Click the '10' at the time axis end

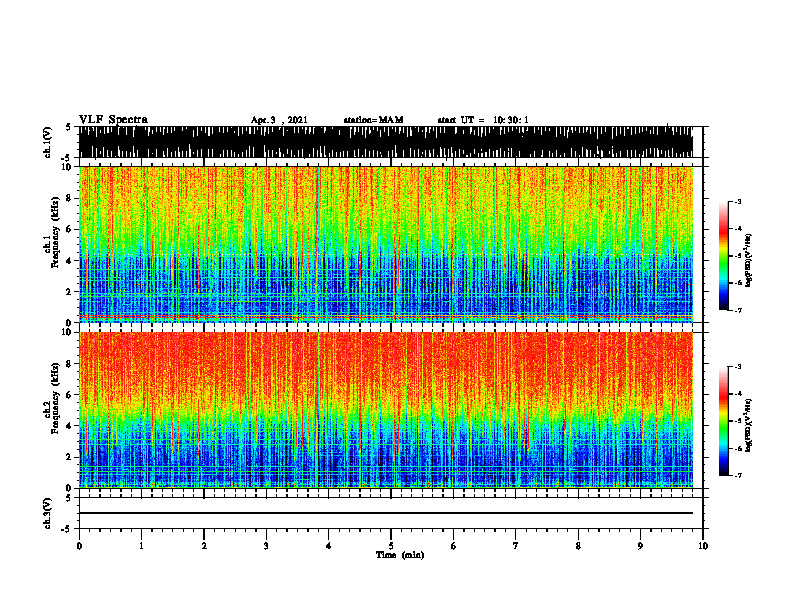click(x=703, y=546)
